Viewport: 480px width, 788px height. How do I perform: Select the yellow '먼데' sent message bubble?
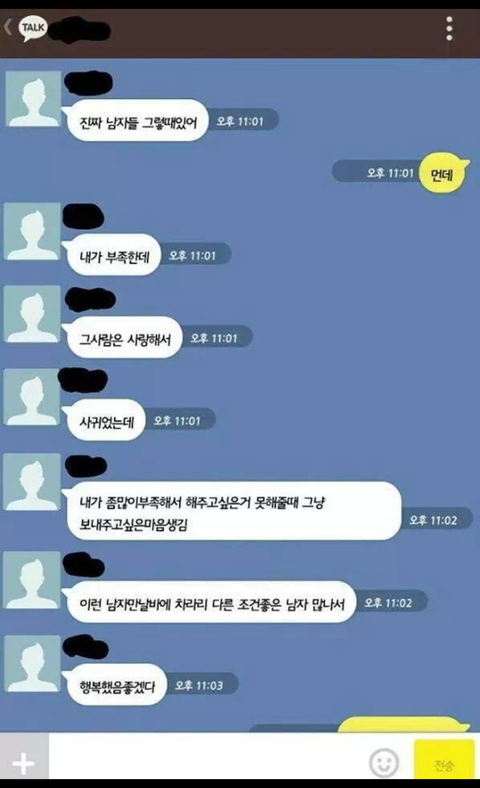442,173
